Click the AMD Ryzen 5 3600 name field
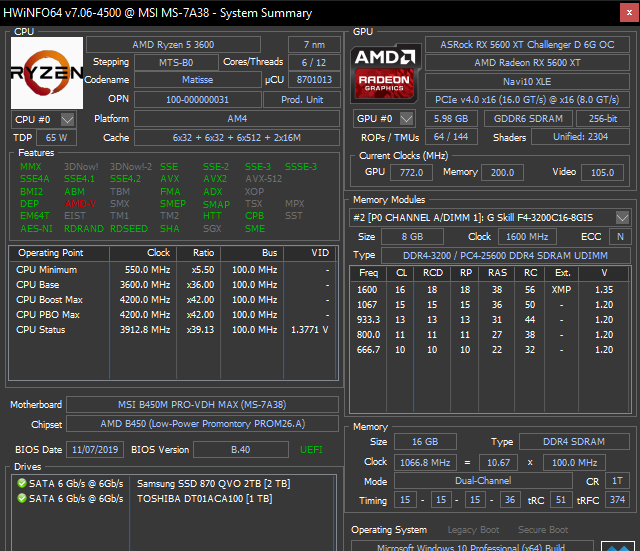 tap(173, 44)
